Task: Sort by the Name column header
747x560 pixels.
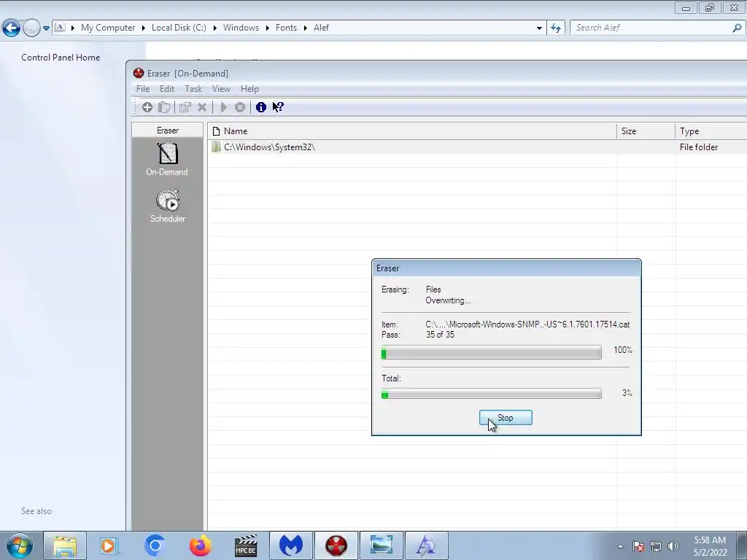Action: [x=412, y=131]
